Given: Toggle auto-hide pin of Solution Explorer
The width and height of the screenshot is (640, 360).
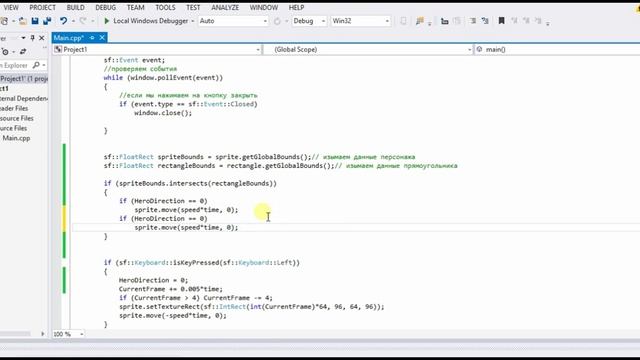Looking at the screenshot, I should (x=33, y=38).
